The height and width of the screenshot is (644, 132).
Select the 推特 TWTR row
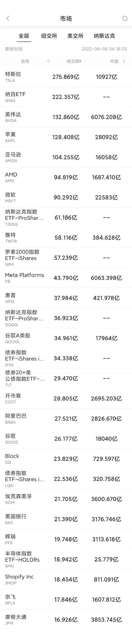click(66, 237)
